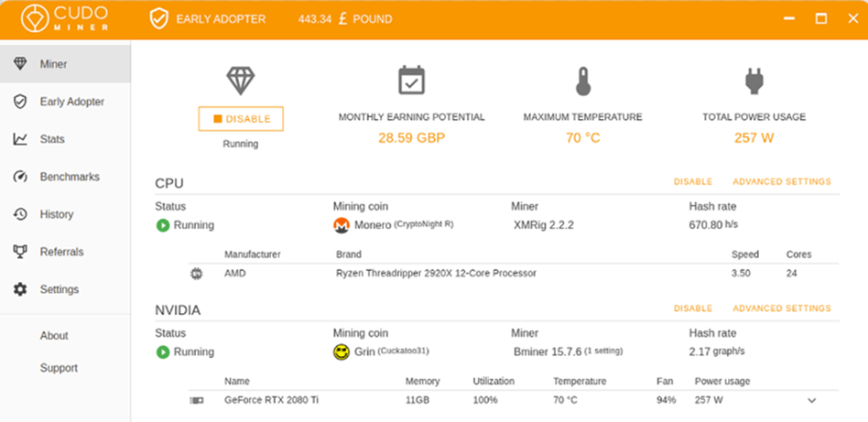Open NVIDIA Advanced Settings
868x422 pixels.
click(x=782, y=308)
